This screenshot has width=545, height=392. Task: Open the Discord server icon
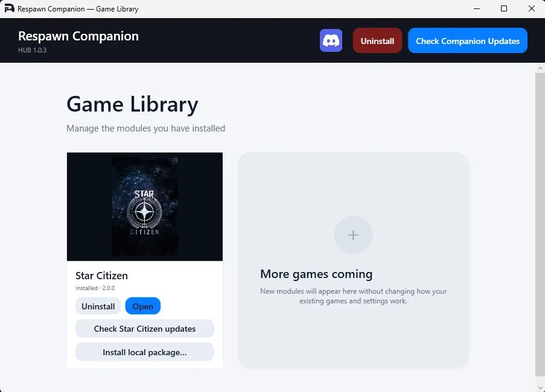tap(331, 40)
